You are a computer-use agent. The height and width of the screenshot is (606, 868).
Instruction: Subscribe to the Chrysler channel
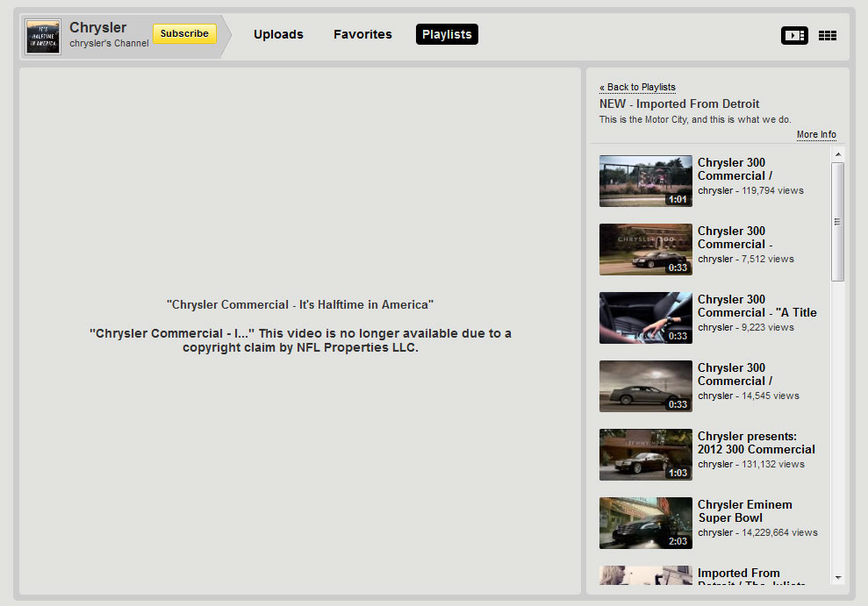[x=184, y=33]
